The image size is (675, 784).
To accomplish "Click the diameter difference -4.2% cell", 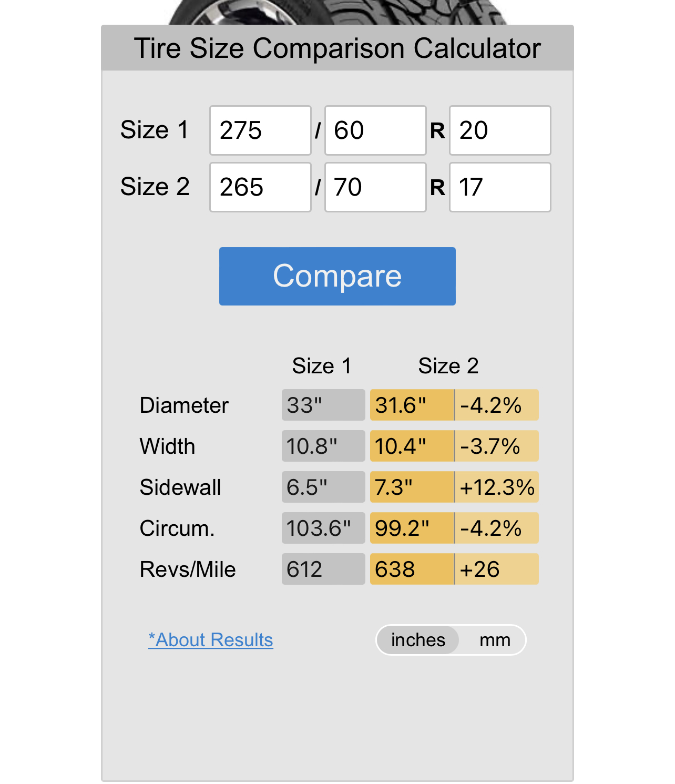I will (497, 405).
